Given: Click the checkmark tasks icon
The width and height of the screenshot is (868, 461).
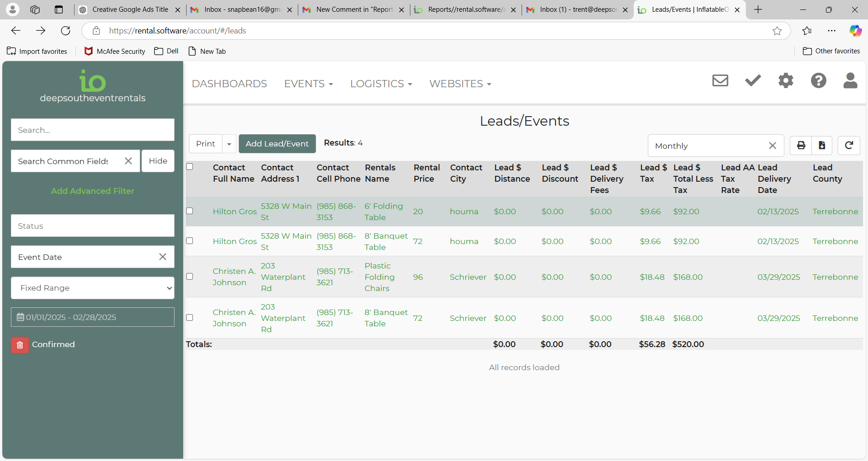Looking at the screenshot, I should pyautogui.click(x=753, y=80).
